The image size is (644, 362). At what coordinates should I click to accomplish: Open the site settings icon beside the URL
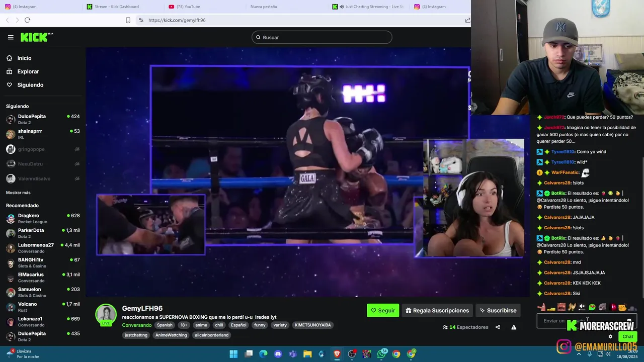coord(141,20)
